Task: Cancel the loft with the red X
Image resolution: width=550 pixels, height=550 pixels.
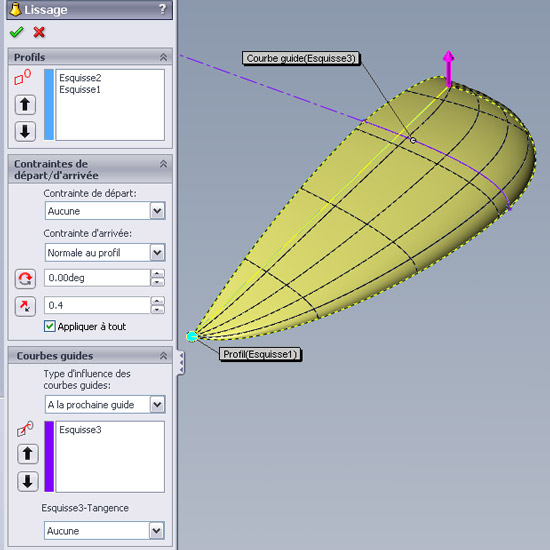Action: point(39,32)
